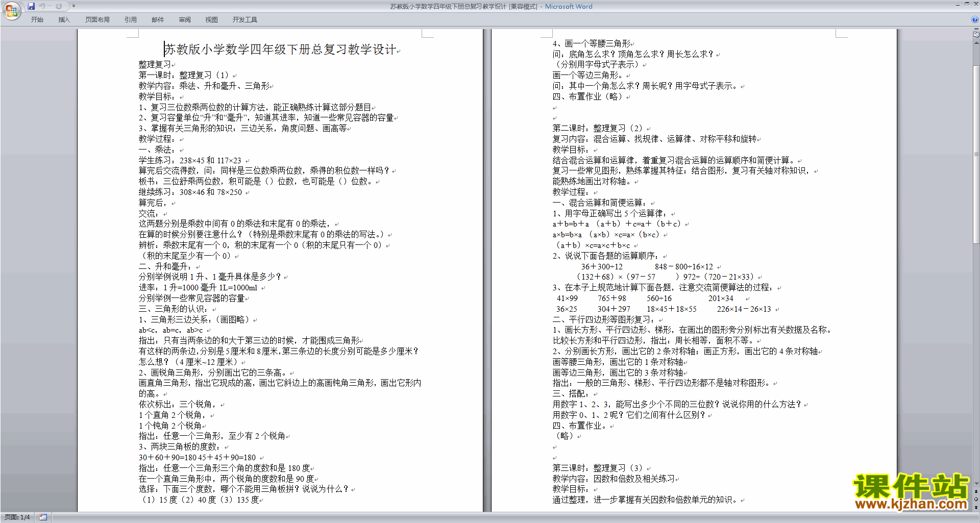980x523 pixels.
Task: Click the line a＋b=b＋a on page two
Action: click(x=571, y=224)
